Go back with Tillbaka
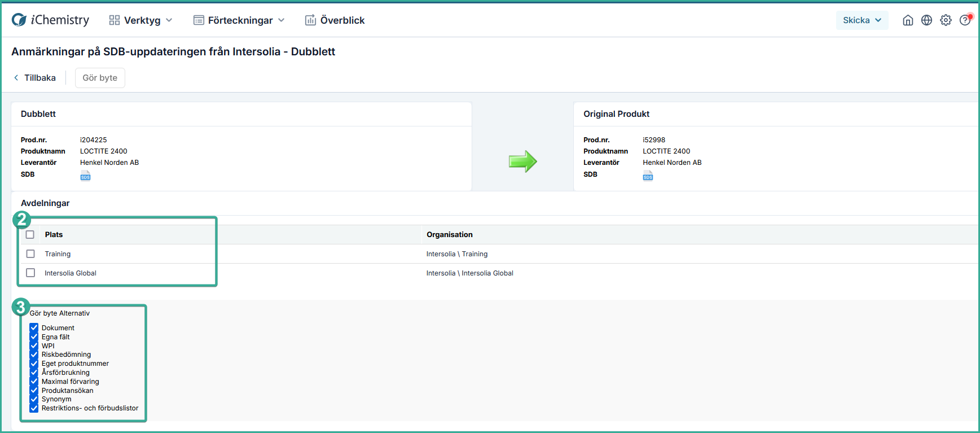 (35, 78)
